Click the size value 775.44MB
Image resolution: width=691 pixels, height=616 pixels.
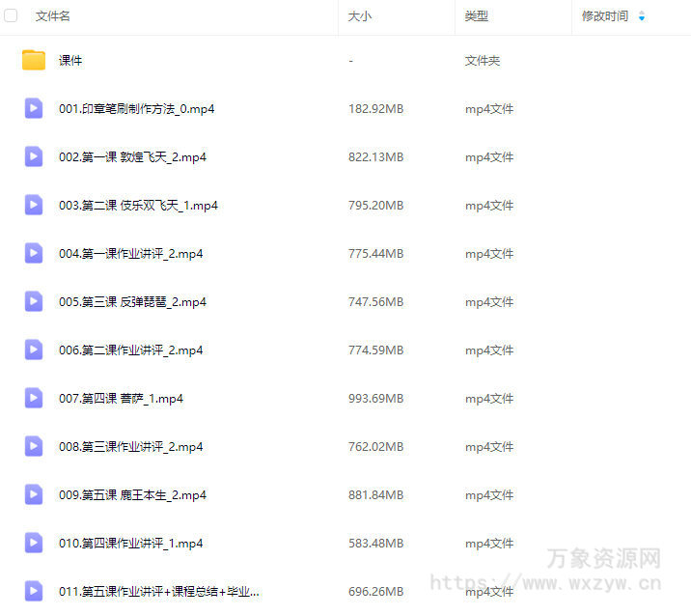coord(376,254)
